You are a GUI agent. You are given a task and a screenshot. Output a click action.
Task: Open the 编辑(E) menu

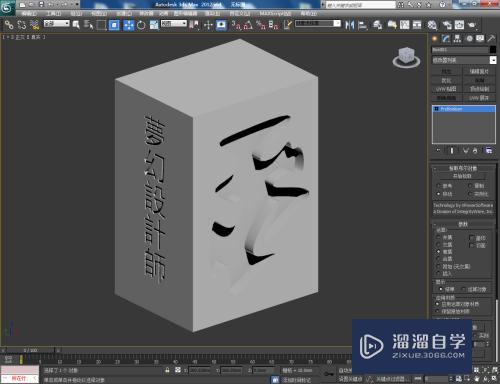[29, 14]
